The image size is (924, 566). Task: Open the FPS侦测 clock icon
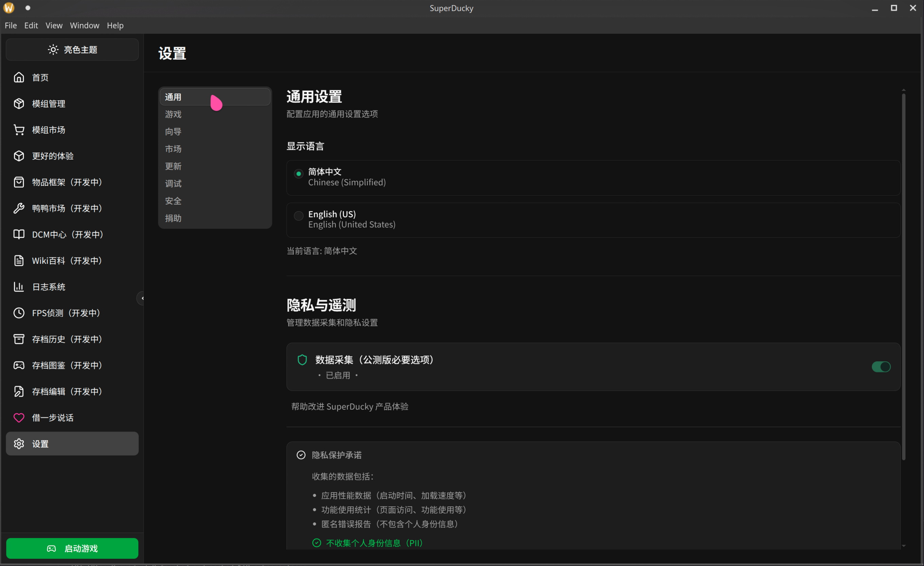(19, 313)
